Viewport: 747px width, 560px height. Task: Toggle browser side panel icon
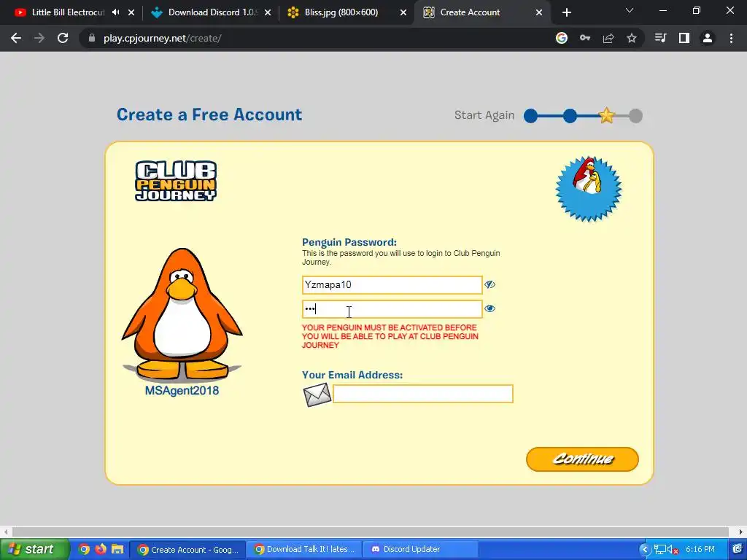684,38
